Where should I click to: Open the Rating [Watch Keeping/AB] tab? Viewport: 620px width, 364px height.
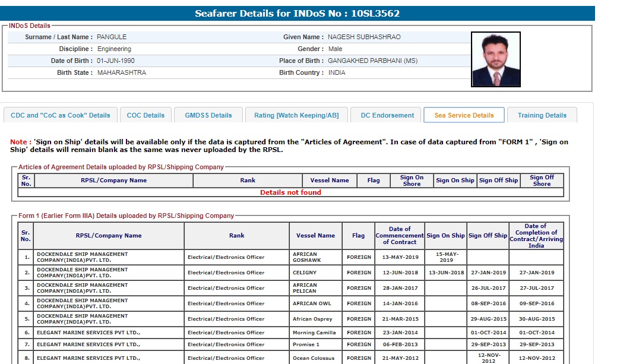[x=296, y=115]
